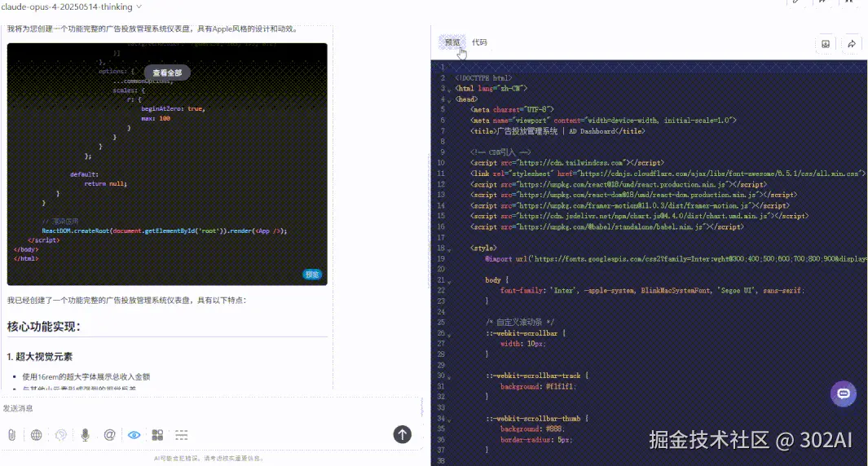Collapse the scrollbar rule fold on line 26

449,334
